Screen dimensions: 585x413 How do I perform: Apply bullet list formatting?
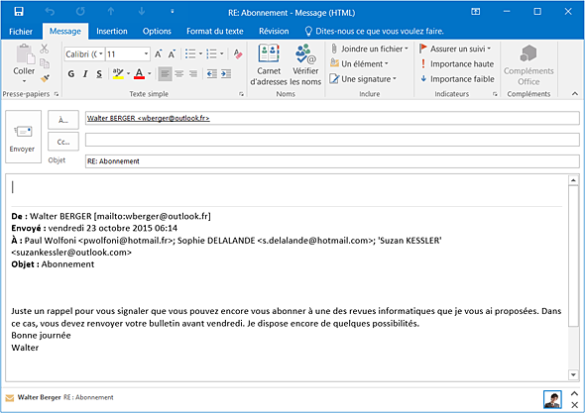coord(191,54)
